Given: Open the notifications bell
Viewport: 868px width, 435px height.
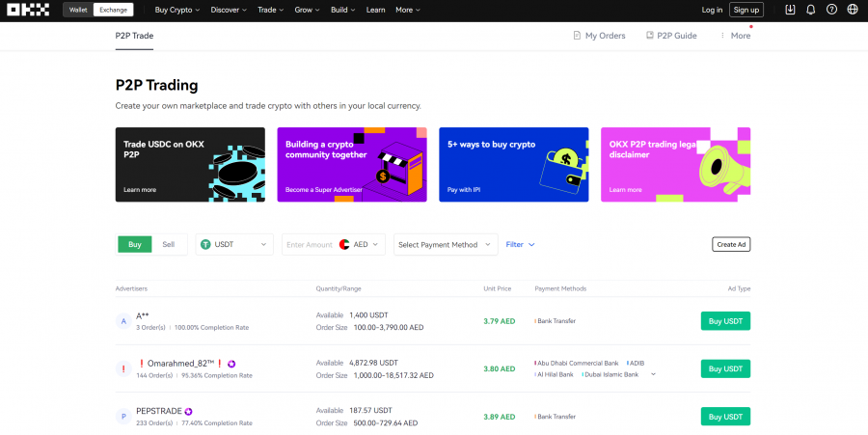Looking at the screenshot, I should click(x=810, y=10).
